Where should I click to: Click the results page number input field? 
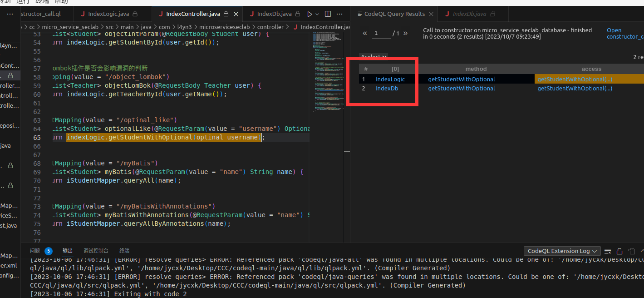[x=382, y=33]
